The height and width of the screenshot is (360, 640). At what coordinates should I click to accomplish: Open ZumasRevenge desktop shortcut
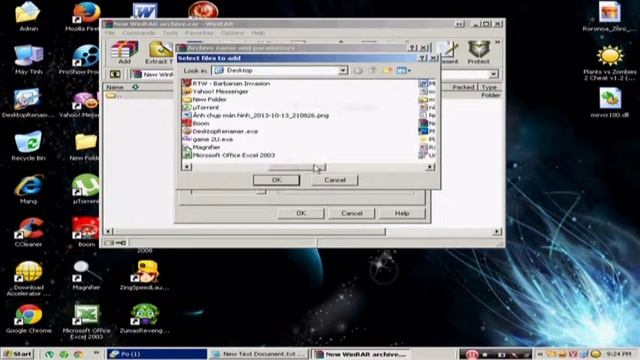point(144,319)
